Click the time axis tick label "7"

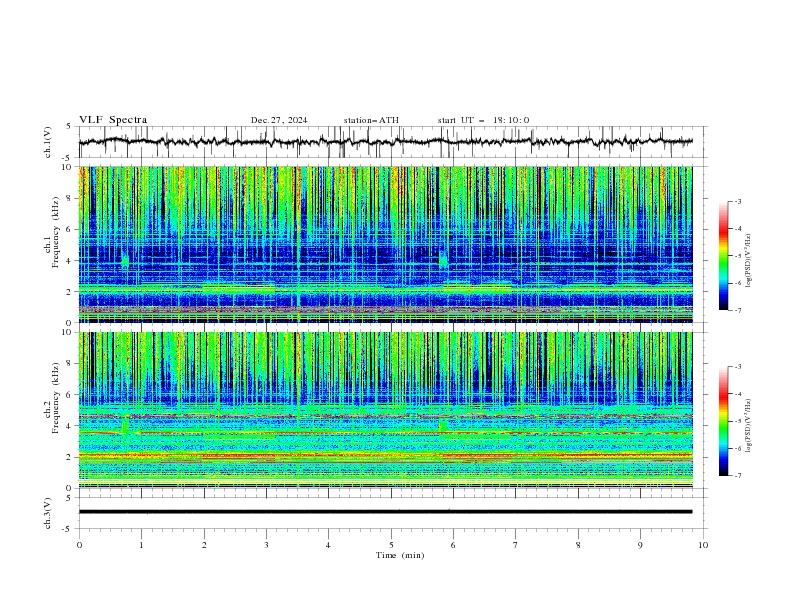coord(516,545)
